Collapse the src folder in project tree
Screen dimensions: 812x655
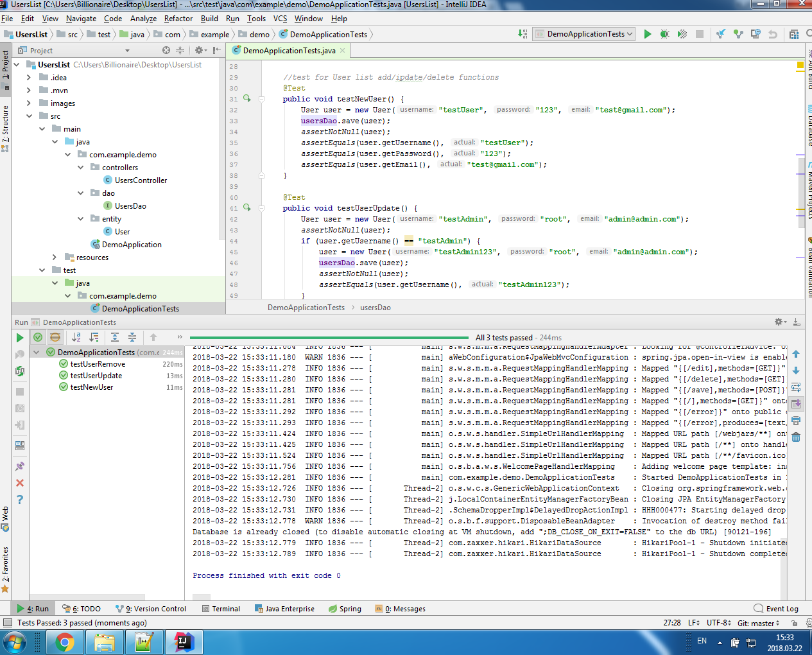click(x=29, y=116)
